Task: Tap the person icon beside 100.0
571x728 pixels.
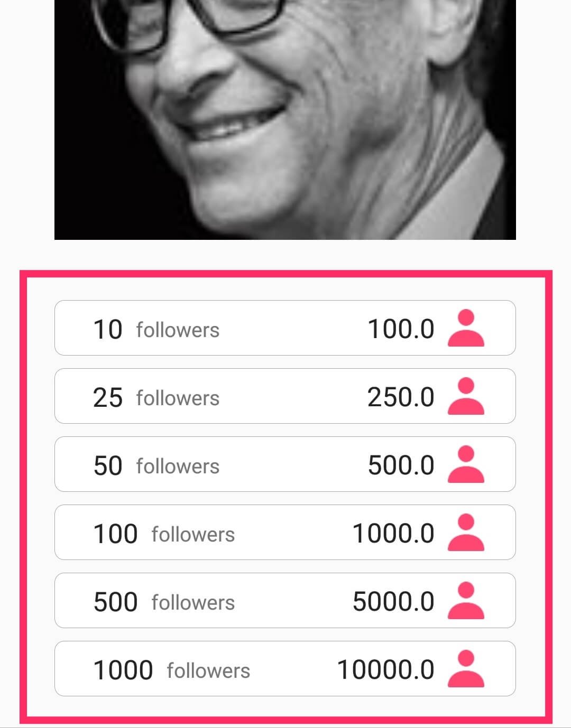Action: (466, 328)
